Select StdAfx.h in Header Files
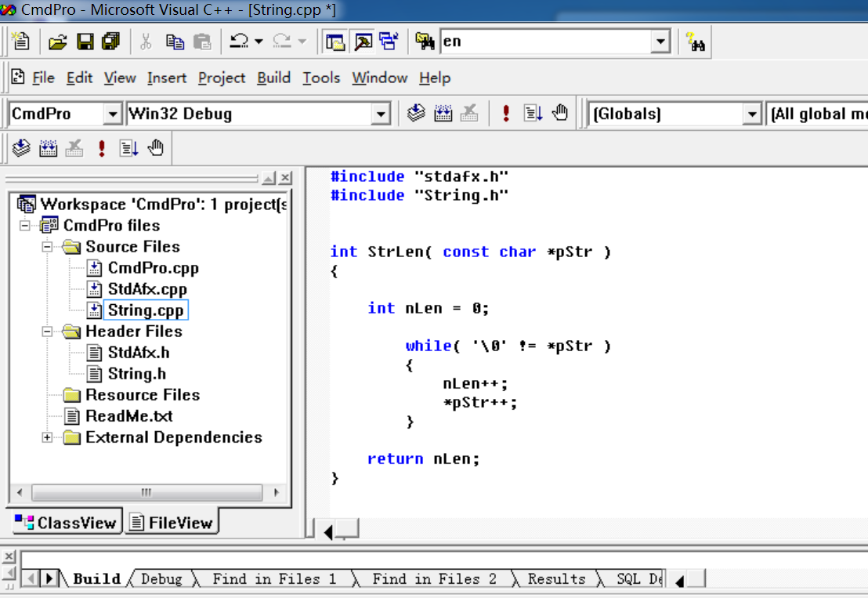The width and height of the screenshot is (868, 598). (139, 353)
